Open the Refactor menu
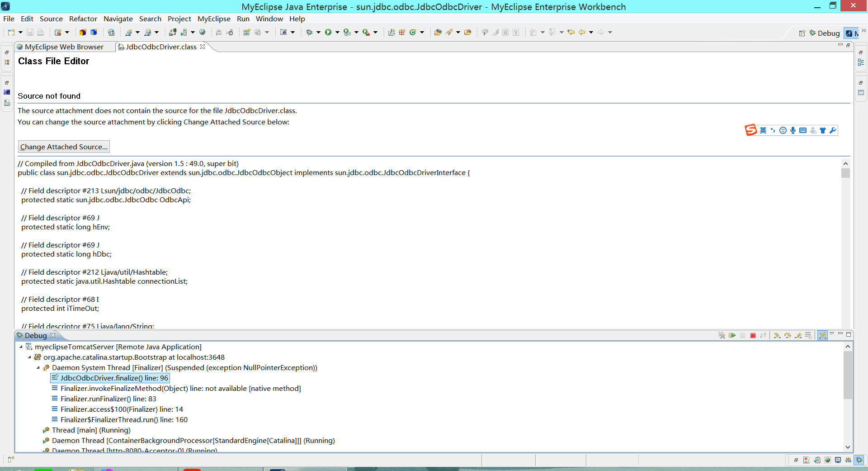This screenshot has width=868, height=471. [x=83, y=19]
